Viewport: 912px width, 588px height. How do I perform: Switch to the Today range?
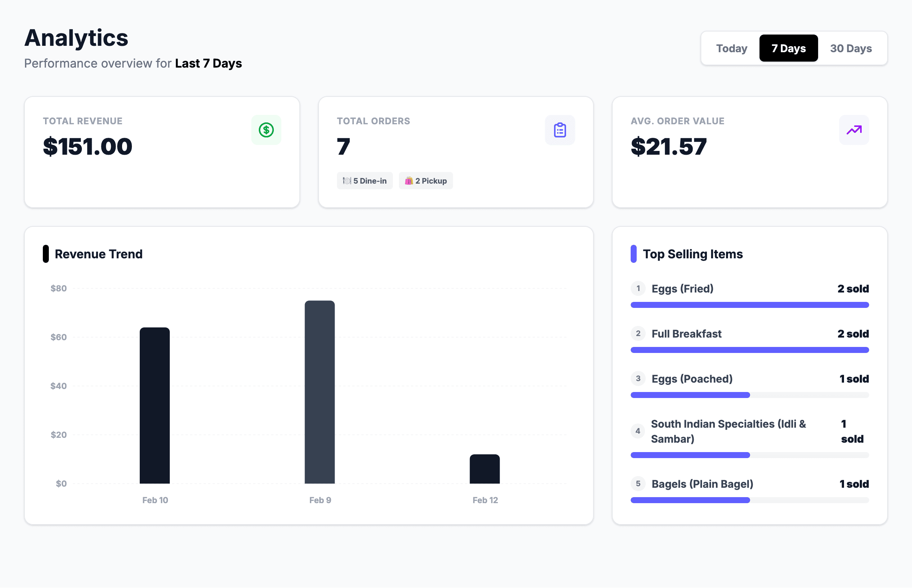[x=731, y=48]
